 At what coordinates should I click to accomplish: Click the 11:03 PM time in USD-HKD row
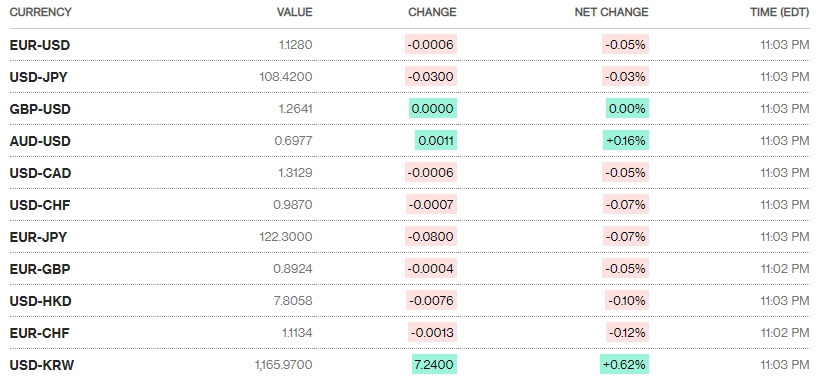(x=785, y=301)
